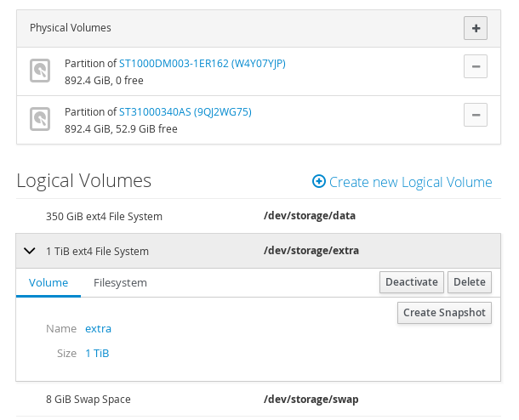Click the plus button to add physical volume
This screenshot has height=420, width=519.
pyautogui.click(x=476, y=28)
